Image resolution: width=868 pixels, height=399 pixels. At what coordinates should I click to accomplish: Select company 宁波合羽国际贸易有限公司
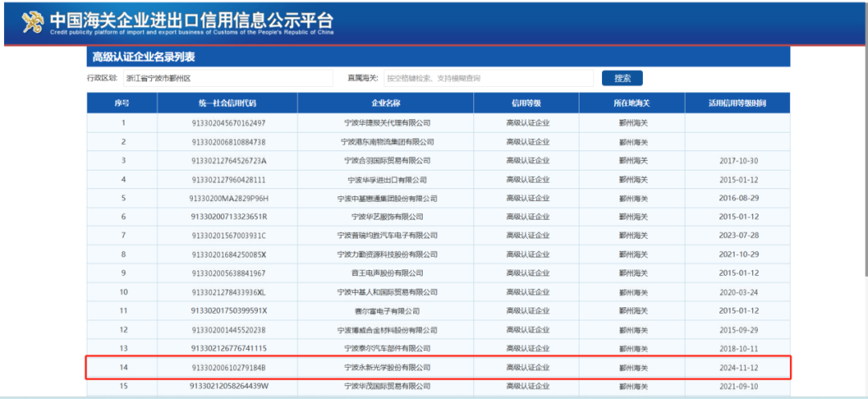click(x=386, y=161)
